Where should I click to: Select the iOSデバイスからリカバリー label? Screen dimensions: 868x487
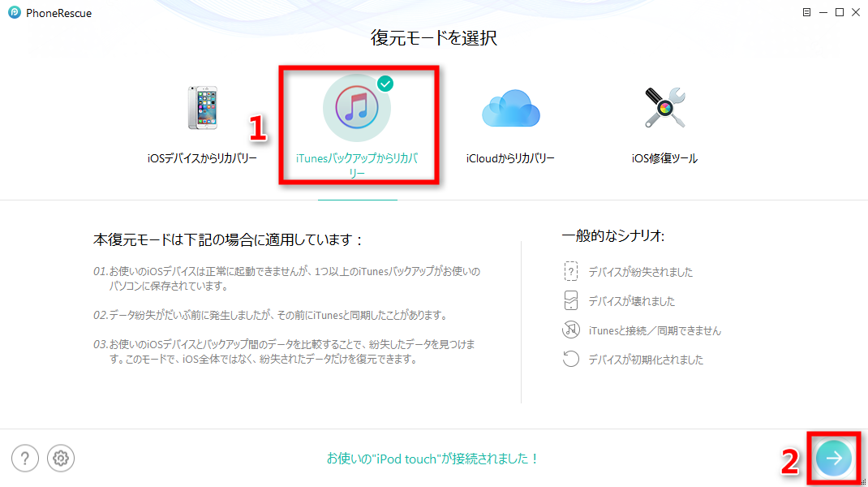tap(203, 158)
